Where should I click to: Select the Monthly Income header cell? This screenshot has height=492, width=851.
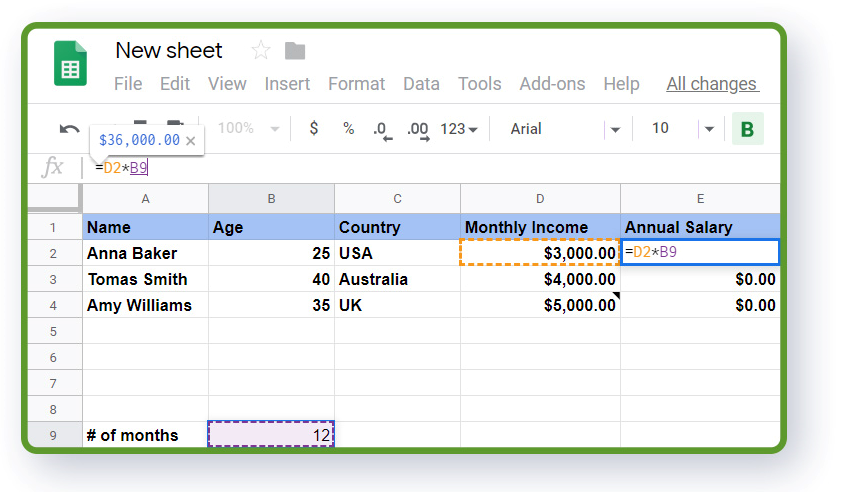tap(540, 227)
